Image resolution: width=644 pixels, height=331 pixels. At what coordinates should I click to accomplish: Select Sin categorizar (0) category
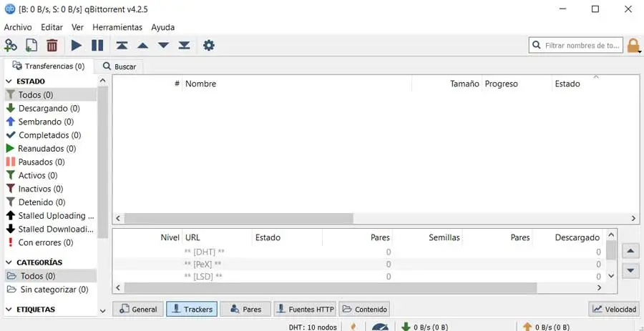(51, 290)
